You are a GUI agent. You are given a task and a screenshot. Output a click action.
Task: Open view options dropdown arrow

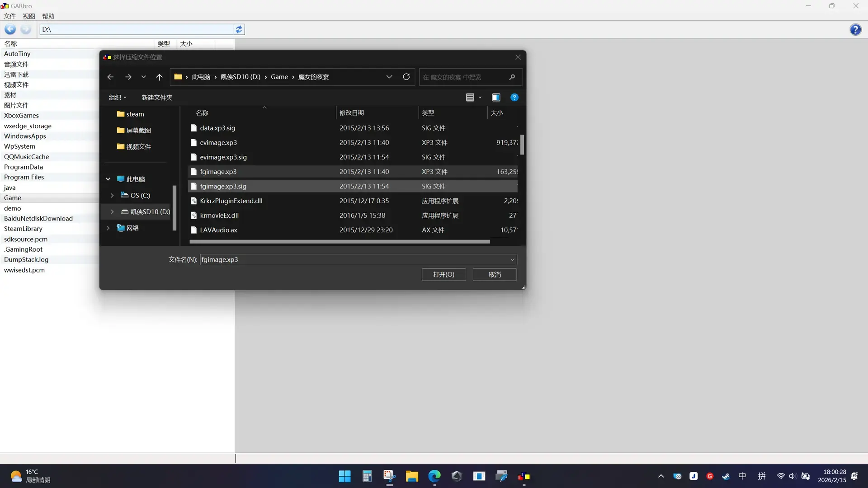click(480, 97)
